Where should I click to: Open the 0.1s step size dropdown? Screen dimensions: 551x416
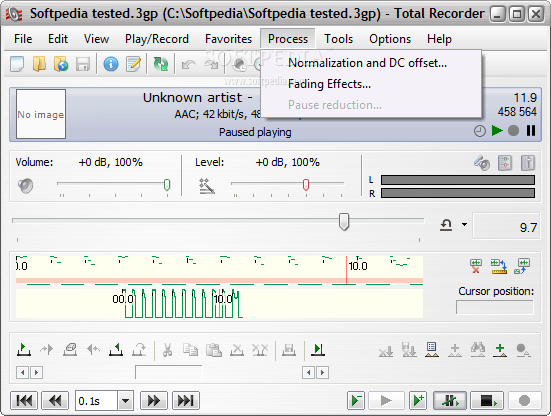(x=125, y=401)
